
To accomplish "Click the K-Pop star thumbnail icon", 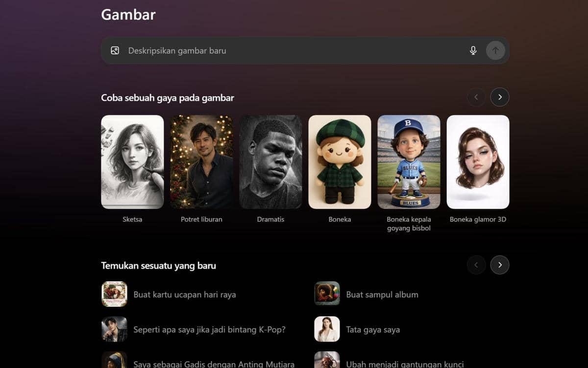I will tap(114, 329).
